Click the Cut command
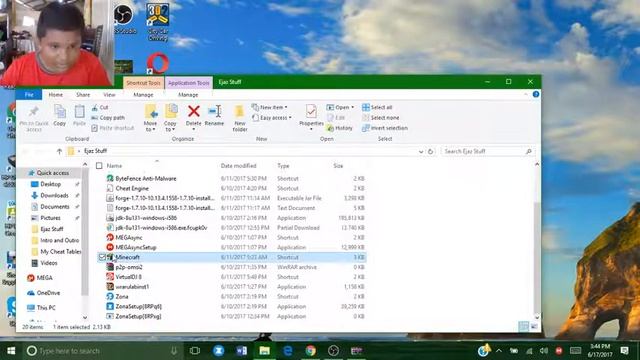This screenshot has width=640, height=360. pos(100,107)
